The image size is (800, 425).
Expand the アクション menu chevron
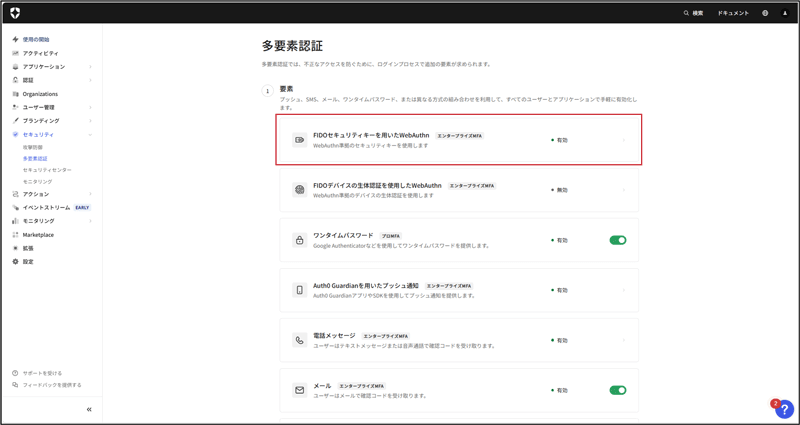[90, 194]
